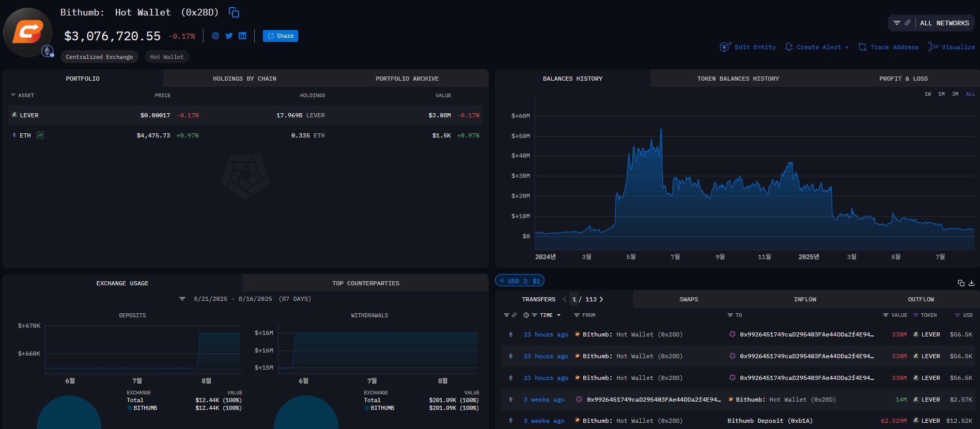
Task: Select the 3M chart time range
Action: 955,94
